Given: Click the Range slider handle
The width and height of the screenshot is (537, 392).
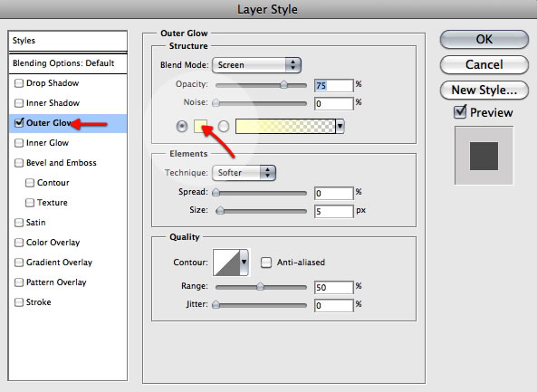Looking at the screenshot, I should click(260, 286).
